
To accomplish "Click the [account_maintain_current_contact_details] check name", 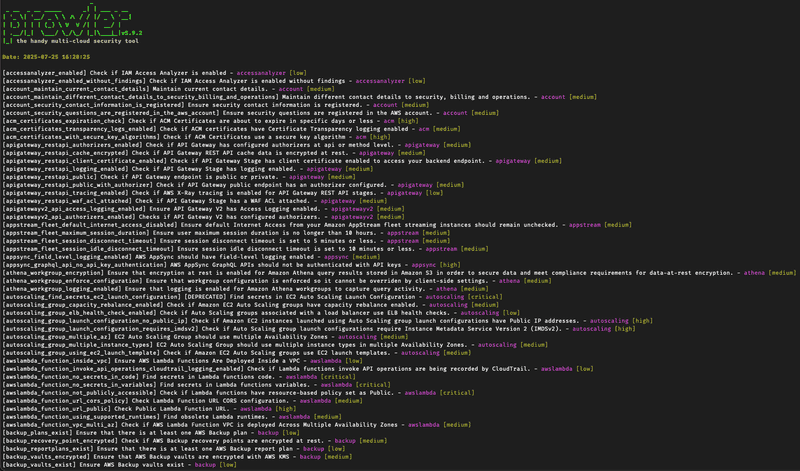I will 76,89.
